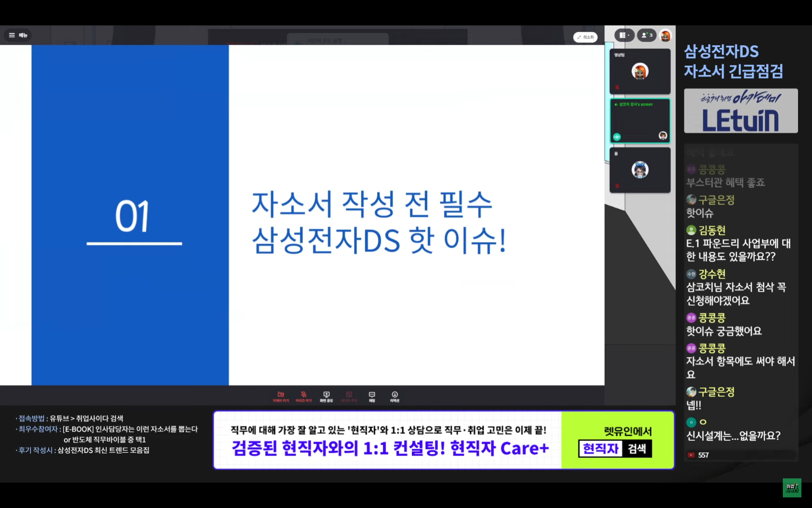Select the 용 participant tile

640,170
